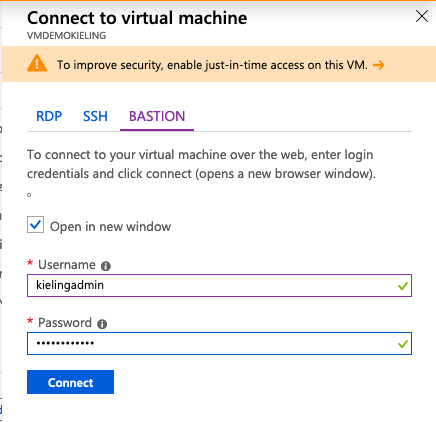Uncheck the Open in new window checkbox
This screenshot has height=422, width=436.
[x=35, y=225]
